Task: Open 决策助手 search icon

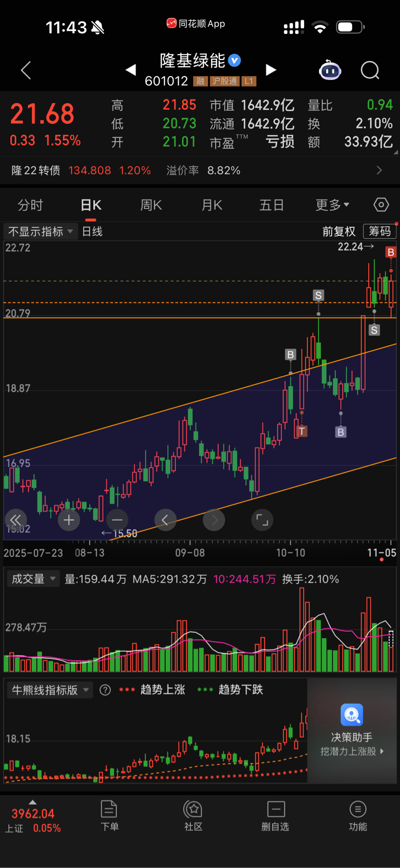Action: coord(352,715)
